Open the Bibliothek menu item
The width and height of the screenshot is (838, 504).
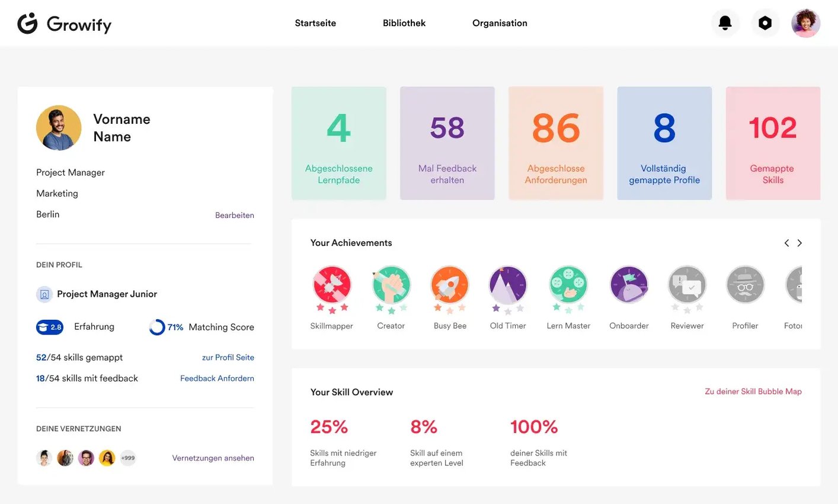coord(404,23)
